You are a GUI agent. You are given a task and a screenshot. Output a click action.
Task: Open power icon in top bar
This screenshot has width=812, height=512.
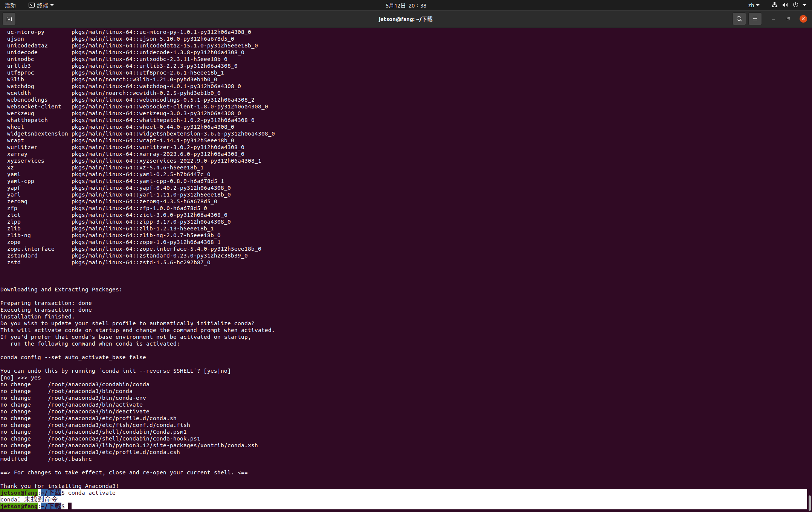click(795, 5)
